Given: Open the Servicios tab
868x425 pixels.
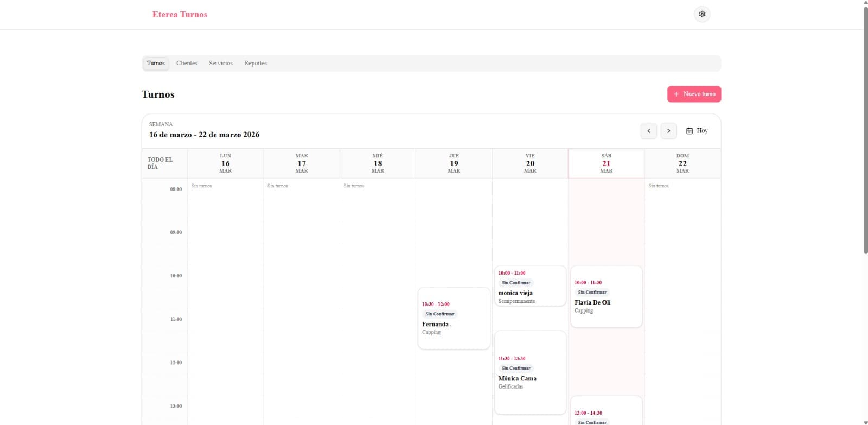Looking at the screenshot, I should (220, 64).
